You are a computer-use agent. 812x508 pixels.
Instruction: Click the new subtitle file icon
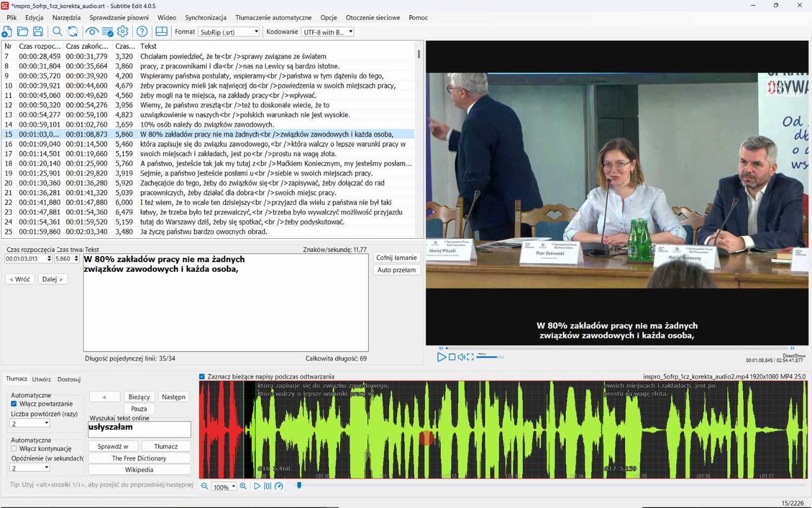tap(7, 31)
